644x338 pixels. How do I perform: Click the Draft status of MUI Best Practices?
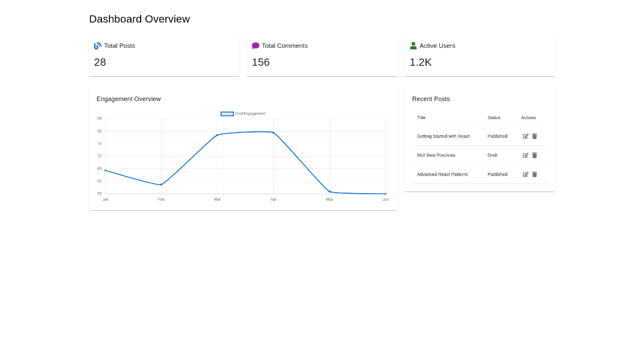click(x=492, y=155)
